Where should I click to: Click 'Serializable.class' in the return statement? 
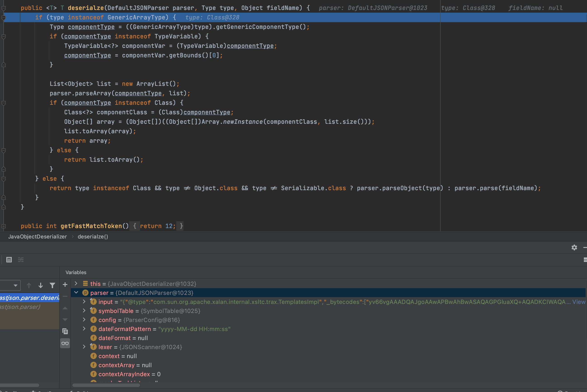313,188
